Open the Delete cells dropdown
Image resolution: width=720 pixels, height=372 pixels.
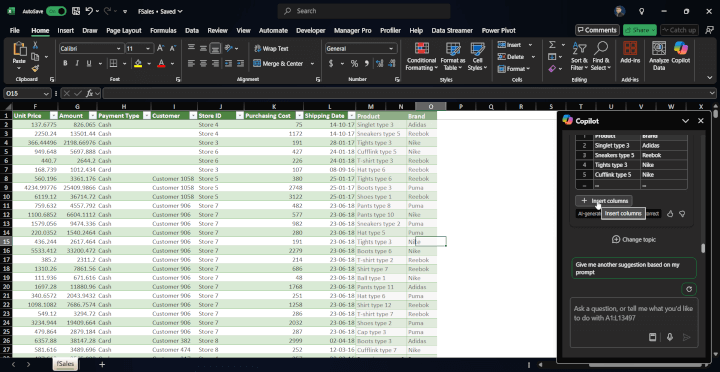pyautogui.click(x=533, y=57)
